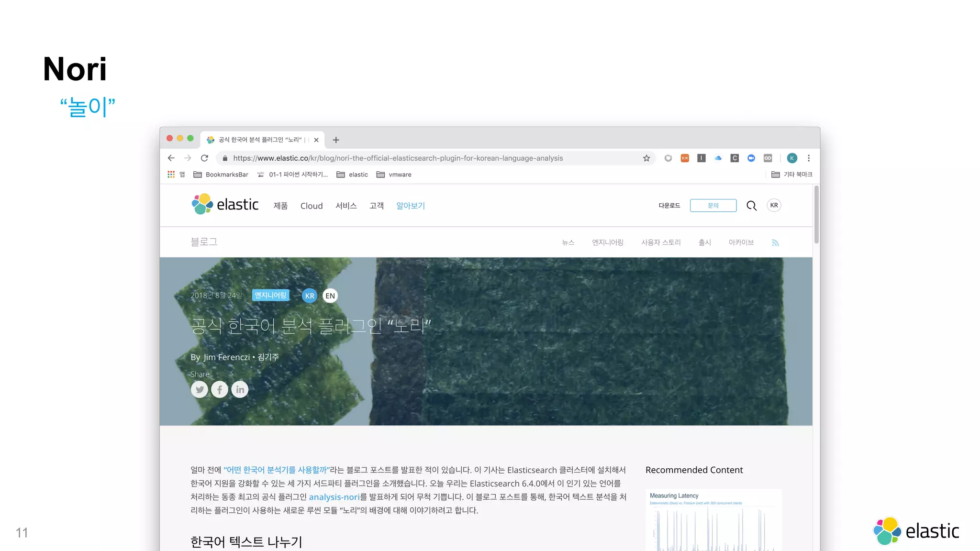Share the post on Twitter

pyautogui.click(x=200, y=389)
